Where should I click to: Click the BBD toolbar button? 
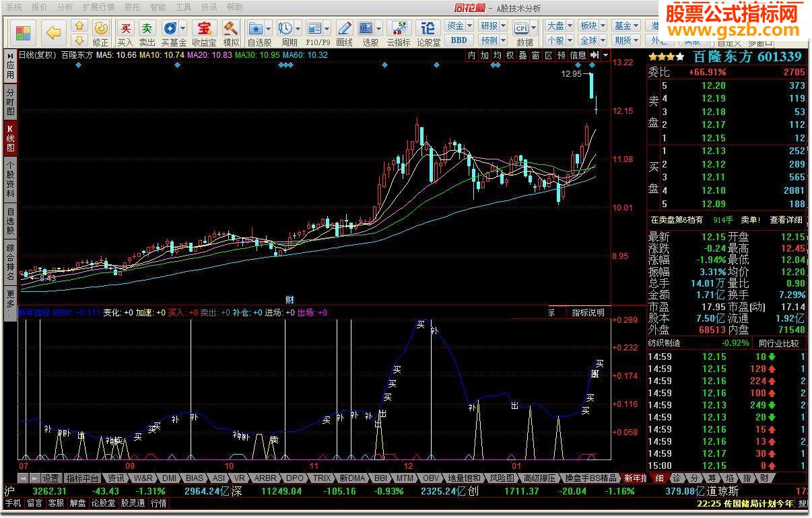point(459,40)
